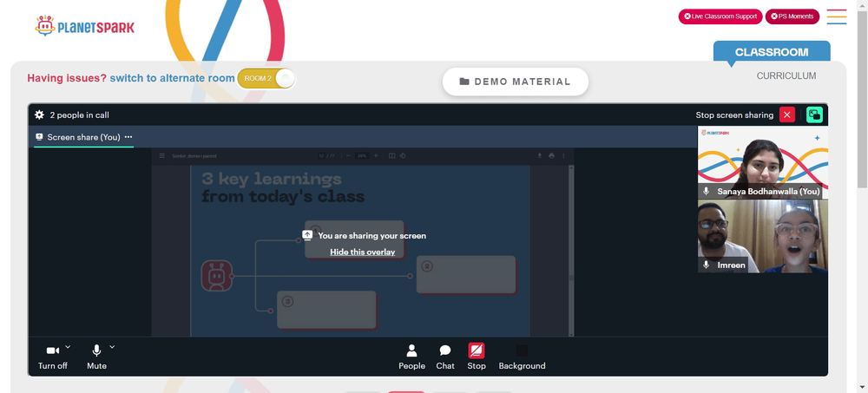Screen dimensions: 868x393
Task: Click the mic icon on Imreen's tile
Action: click(707, 265)
